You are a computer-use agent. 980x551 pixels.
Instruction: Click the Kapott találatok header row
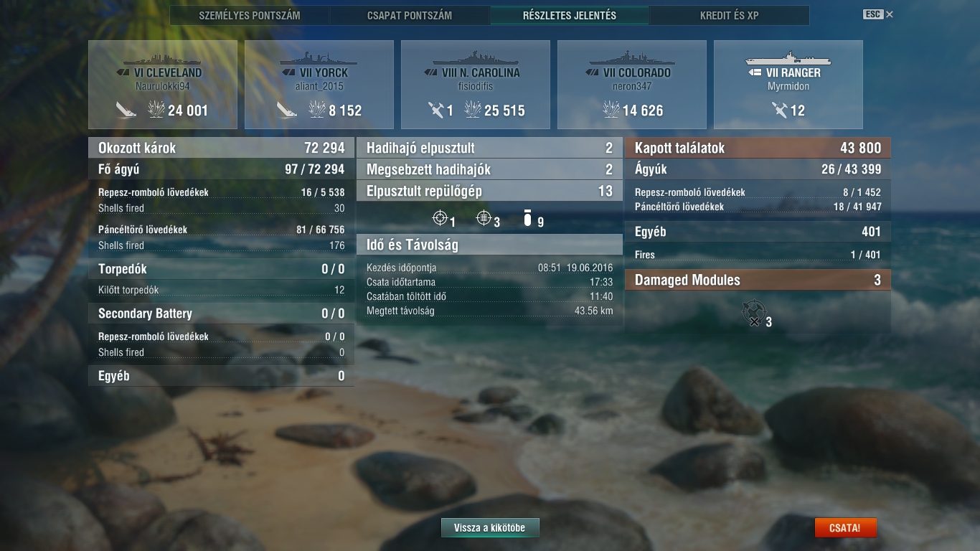758,148
